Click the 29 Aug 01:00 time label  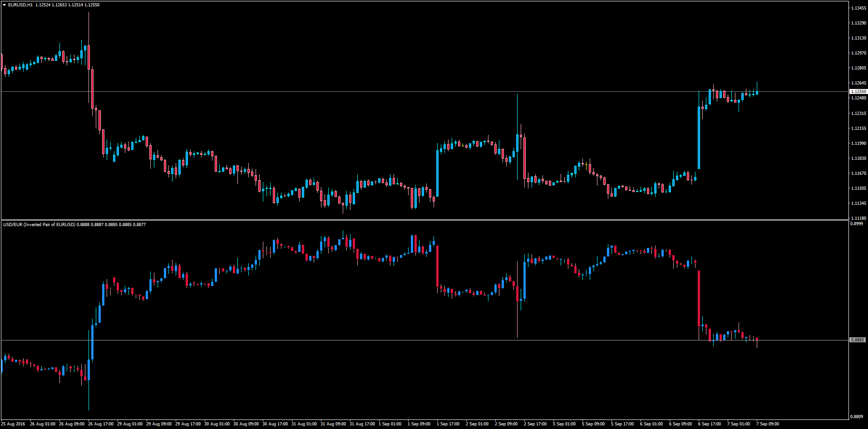pos(130,424)
